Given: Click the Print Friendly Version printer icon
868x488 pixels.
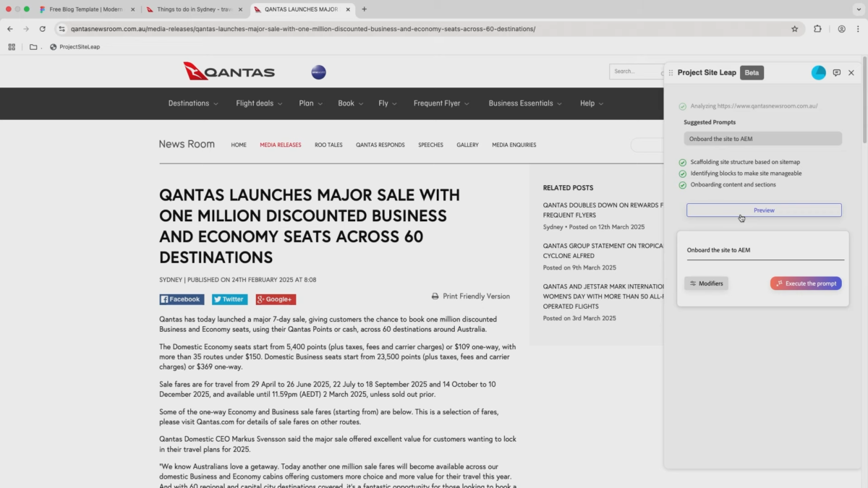Looking at the screenshot, I should 435,296.
